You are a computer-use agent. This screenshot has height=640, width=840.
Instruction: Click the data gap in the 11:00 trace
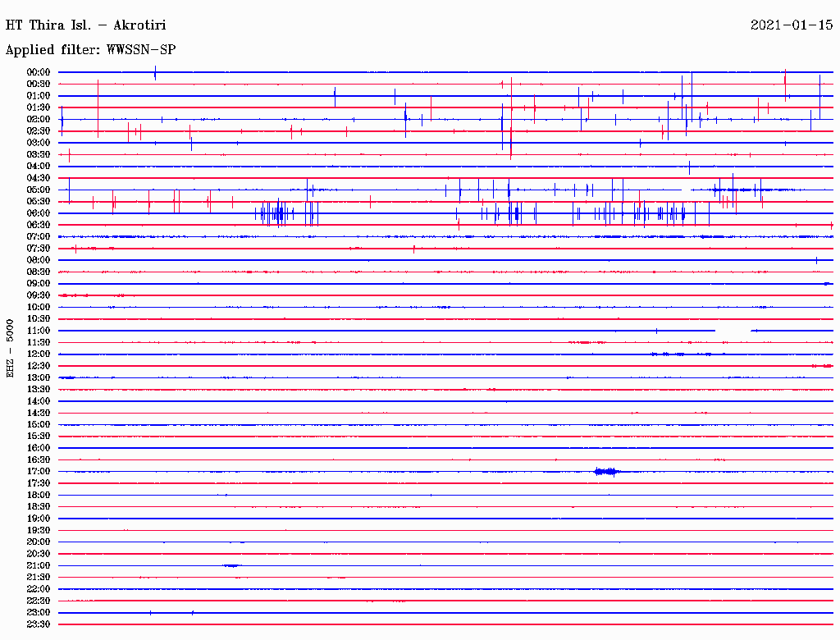click(x=733, y=331)
